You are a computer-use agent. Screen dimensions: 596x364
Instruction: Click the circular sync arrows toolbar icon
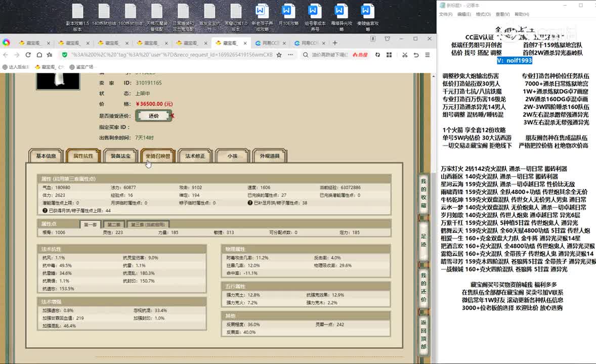click(x=377, y=55)
